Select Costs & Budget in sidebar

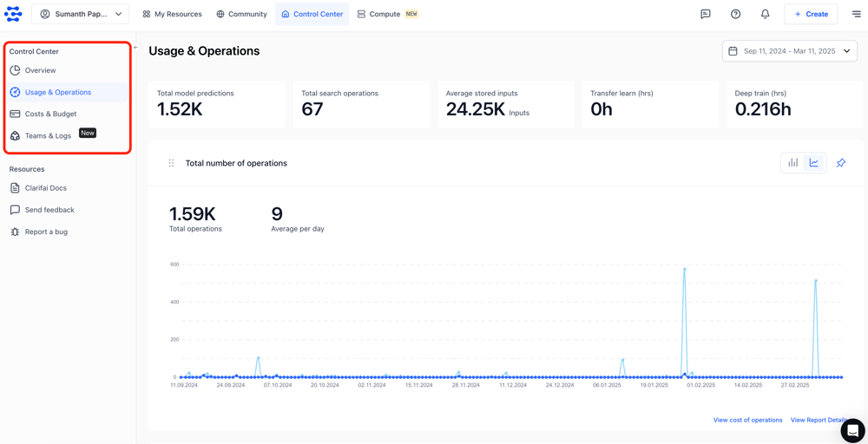[x=50, y=114]
